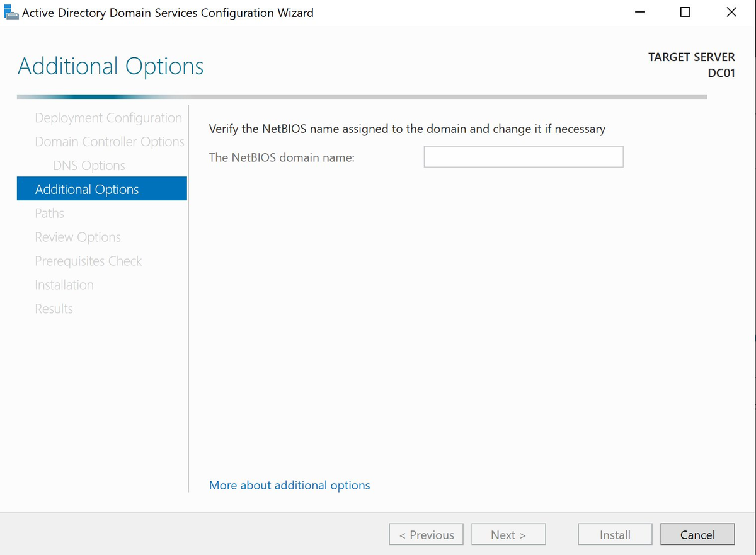Maximize the wizard window
756x555 pixels.
(685, 12)
